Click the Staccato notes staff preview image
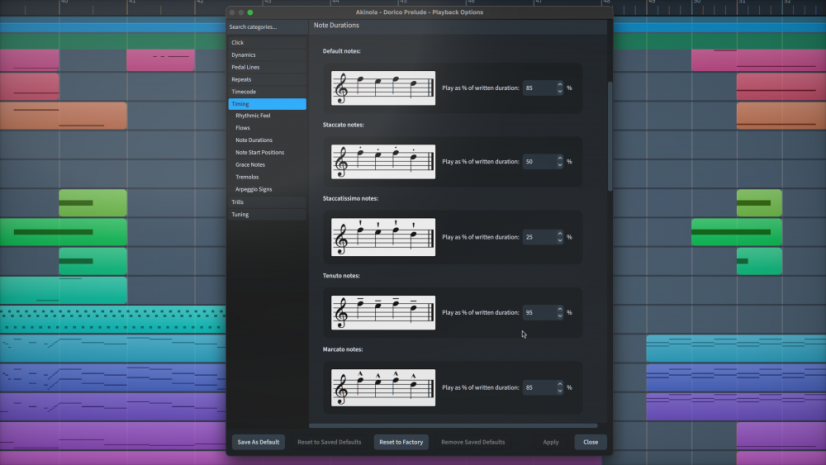Image resolution: width=826 pixels, height=465 pixels. 383,162
